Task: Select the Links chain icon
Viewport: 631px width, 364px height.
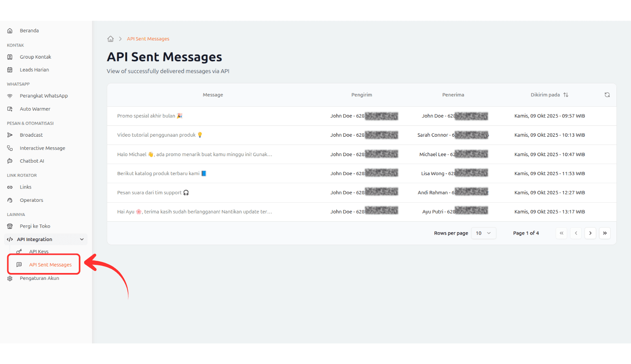Action: point(10,187)
